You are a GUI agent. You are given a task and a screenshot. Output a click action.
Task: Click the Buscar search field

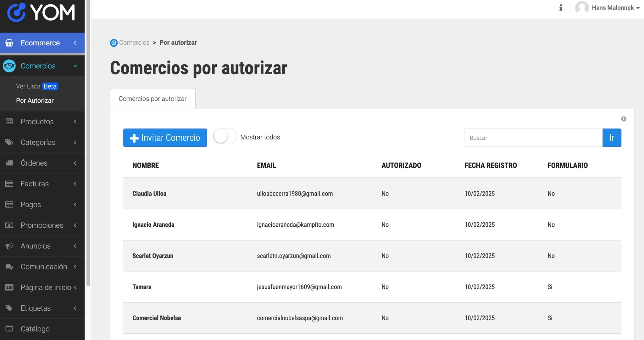[x=533, y=138]
